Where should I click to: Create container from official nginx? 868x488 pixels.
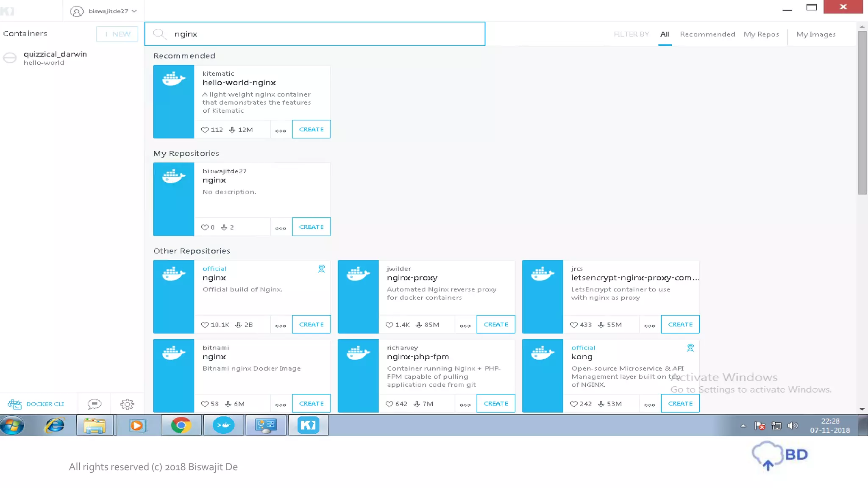(311, 324)
